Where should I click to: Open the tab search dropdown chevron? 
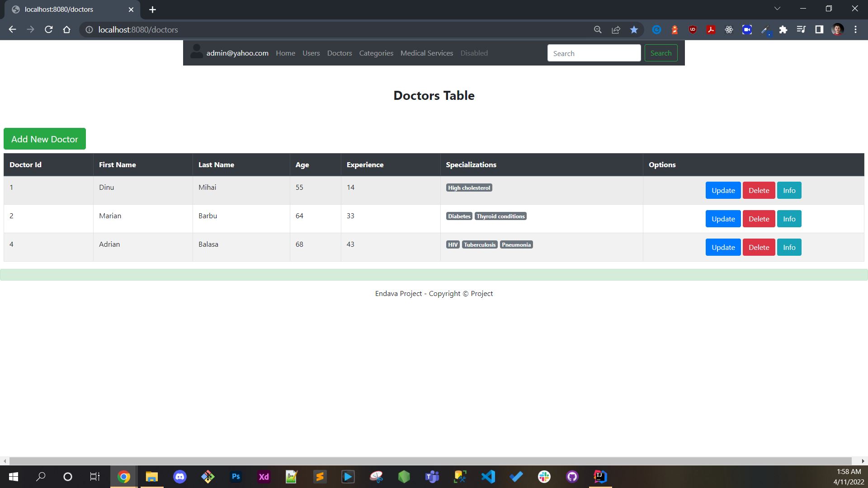pos(777,8)
